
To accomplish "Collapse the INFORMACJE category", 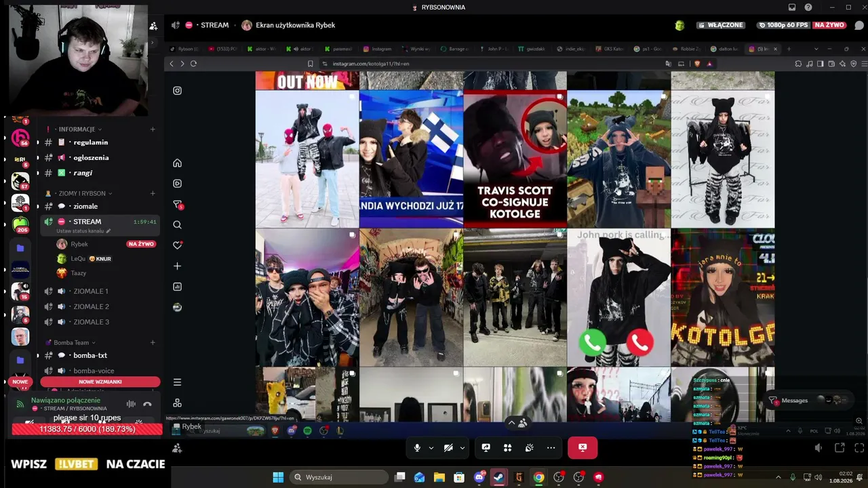I will click(x=80, y=129).
